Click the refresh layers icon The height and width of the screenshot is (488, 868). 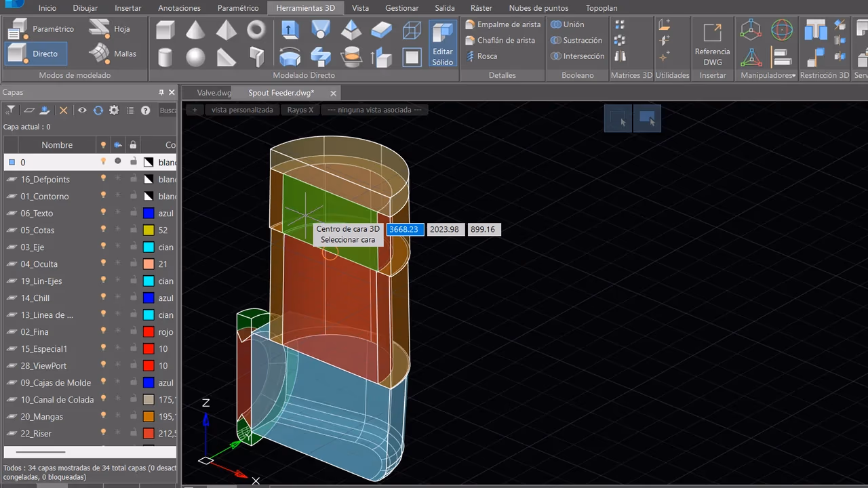click(x=98, y=110)
